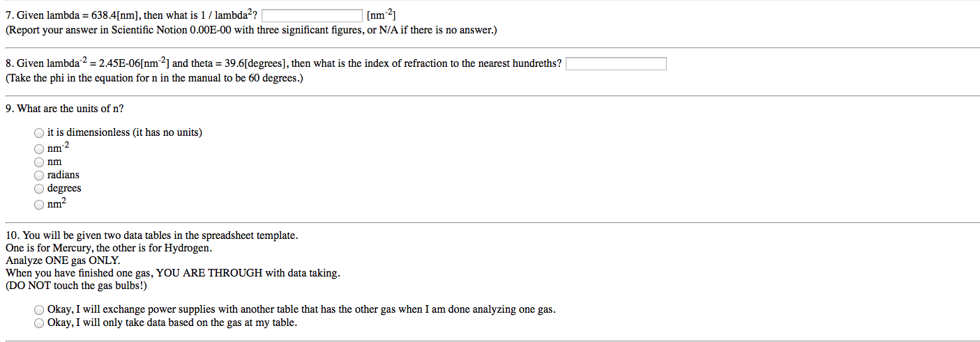
Task: Select the plain nm radio button
Action: (39, 162)
